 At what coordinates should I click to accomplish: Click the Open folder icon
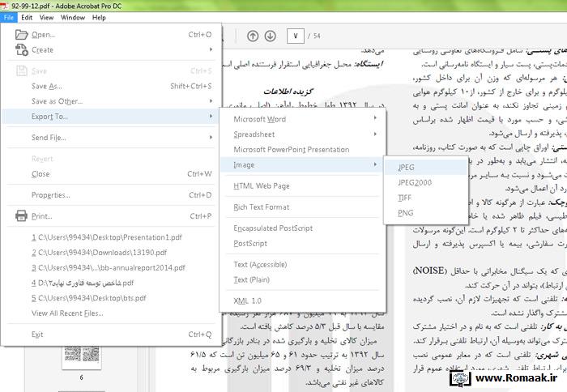pos(21,35)
